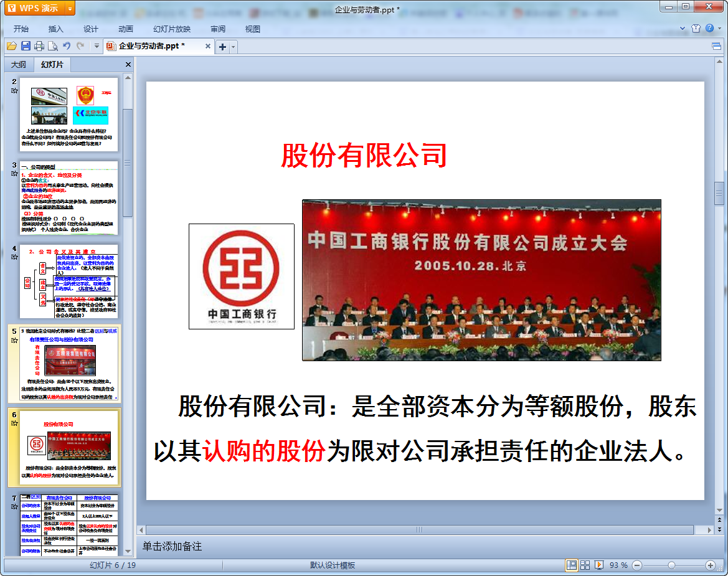Select the ICBC logo image on slide
728x576 pixels.
tap(242, 276)
